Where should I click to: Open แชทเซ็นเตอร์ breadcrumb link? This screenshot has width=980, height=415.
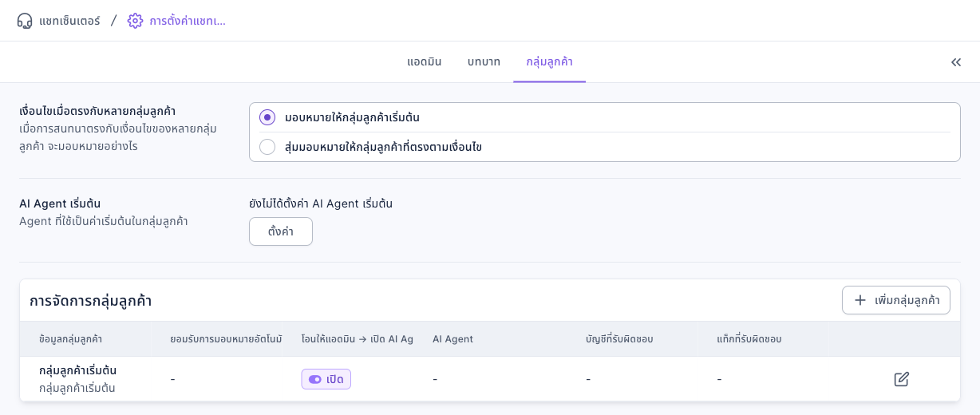(69, 21)
